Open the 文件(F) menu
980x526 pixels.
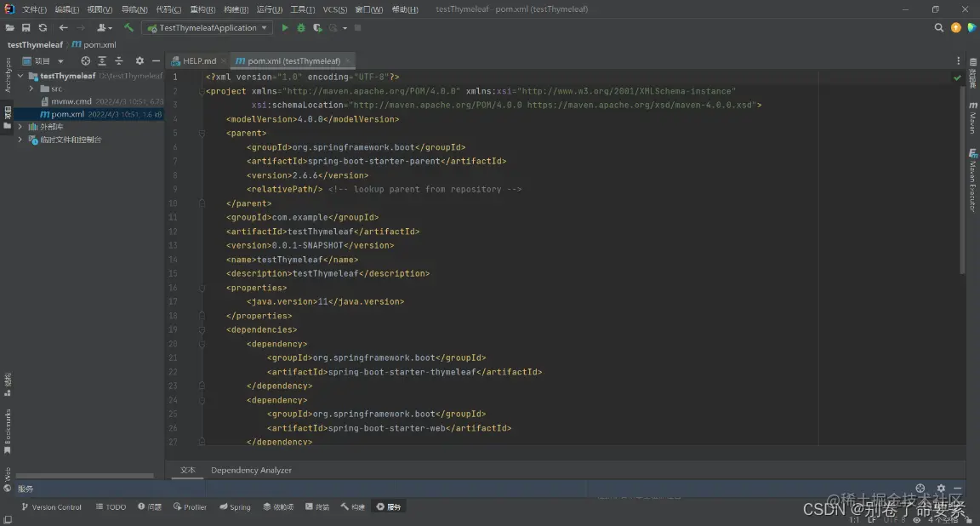coord(34,9)
